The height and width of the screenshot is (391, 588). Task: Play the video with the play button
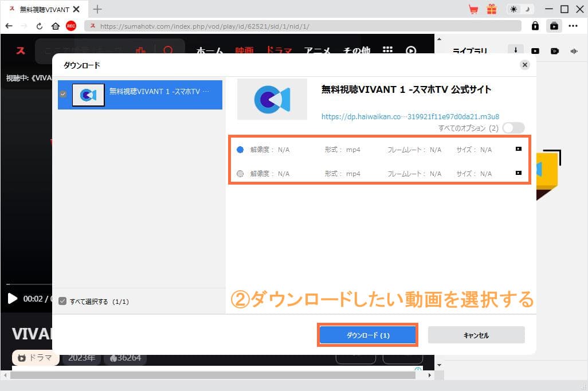pyautogui.click(x=13, y=299)
